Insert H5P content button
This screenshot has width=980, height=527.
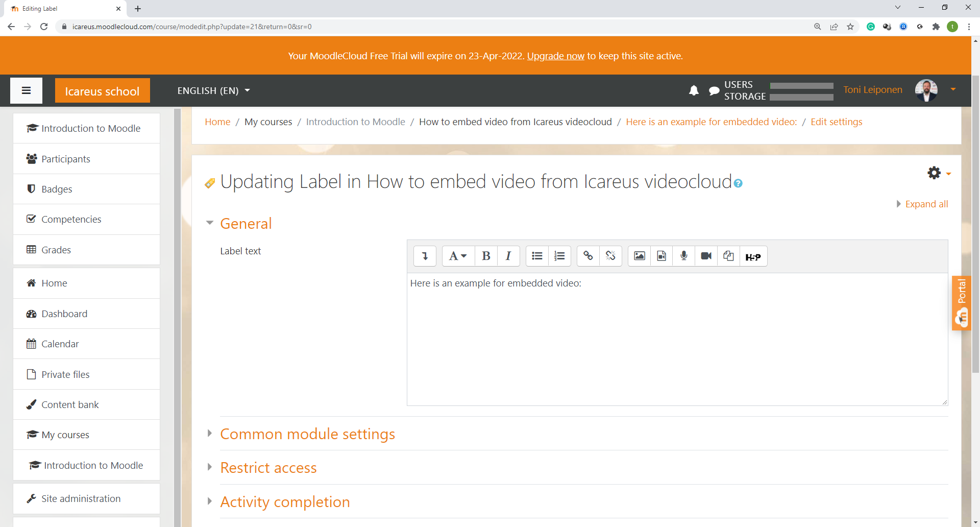[753, 256]
